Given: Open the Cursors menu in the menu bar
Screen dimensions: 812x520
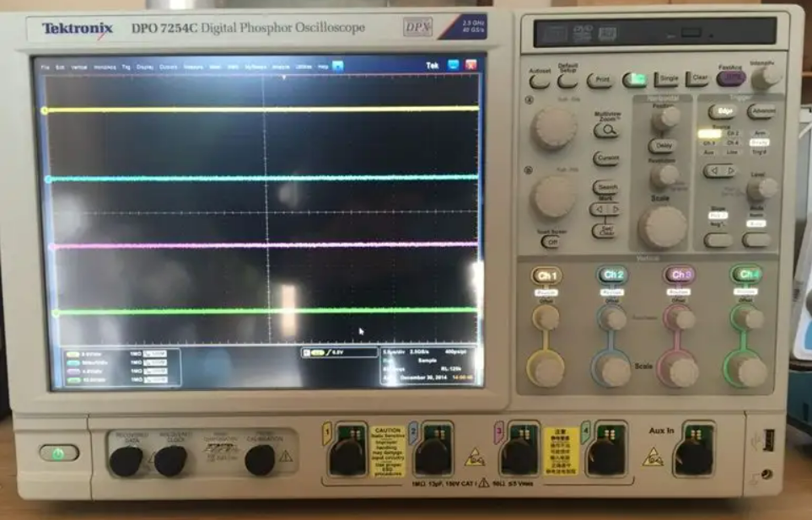Looking at the screenshot, I should (169, 67).
